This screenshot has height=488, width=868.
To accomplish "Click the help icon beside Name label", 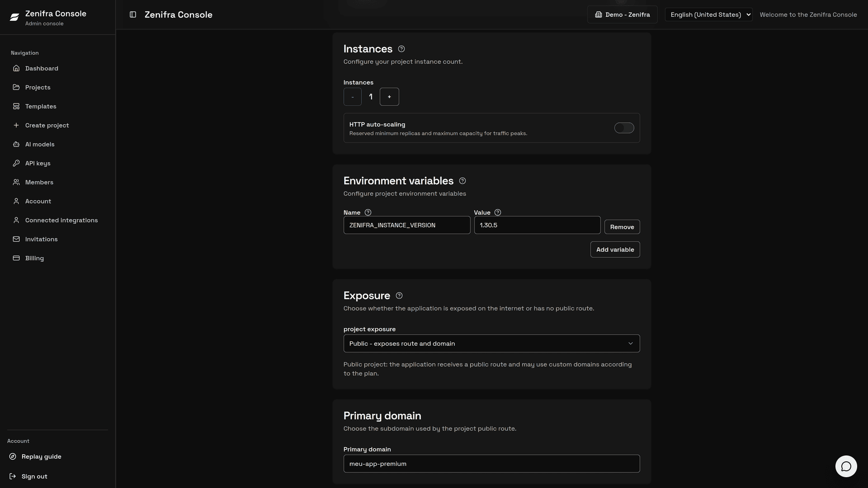I will point(368,212).
